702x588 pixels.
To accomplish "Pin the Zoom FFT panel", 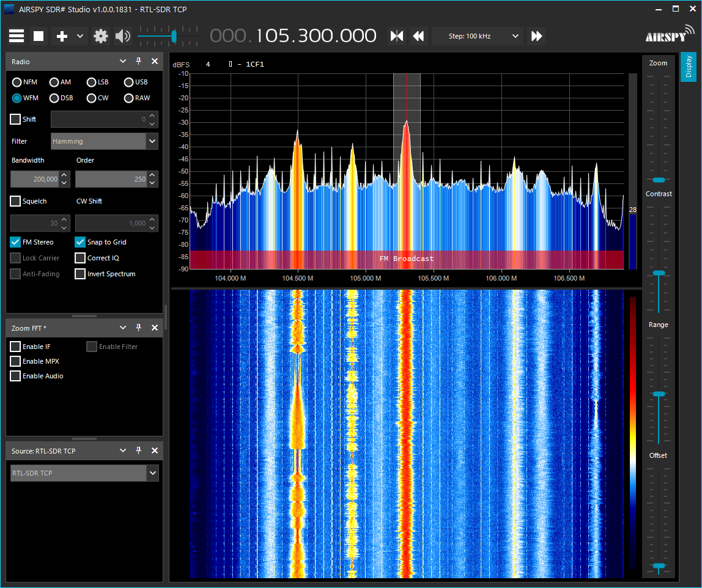I will click(x=138, y=328).
